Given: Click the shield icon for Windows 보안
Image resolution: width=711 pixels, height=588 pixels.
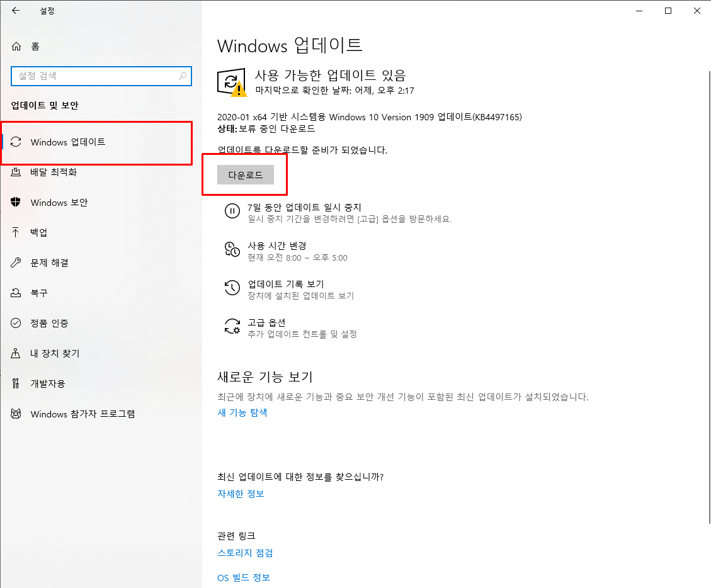Looking at the screenshot, I should click(16, 202).
